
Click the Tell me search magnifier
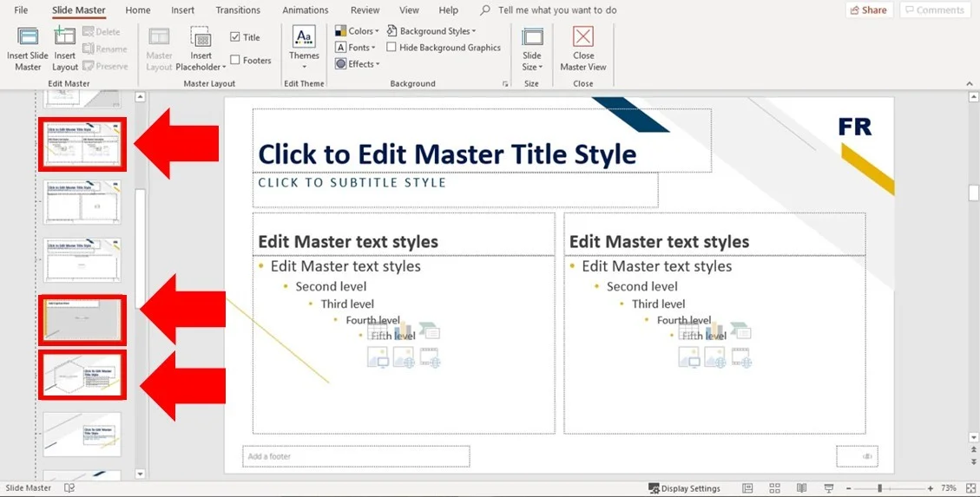point(485,10)
